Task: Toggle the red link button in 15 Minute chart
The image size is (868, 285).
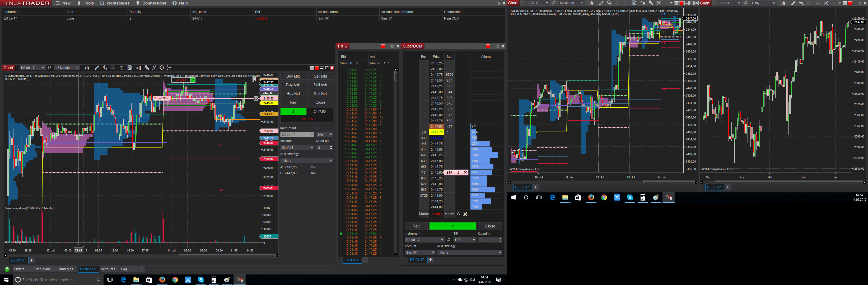Action: tap(317, 68)
